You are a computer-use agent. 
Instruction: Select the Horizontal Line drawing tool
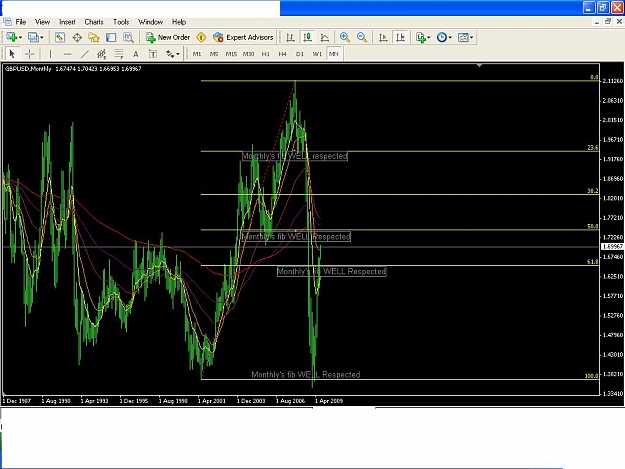point(67,54)
